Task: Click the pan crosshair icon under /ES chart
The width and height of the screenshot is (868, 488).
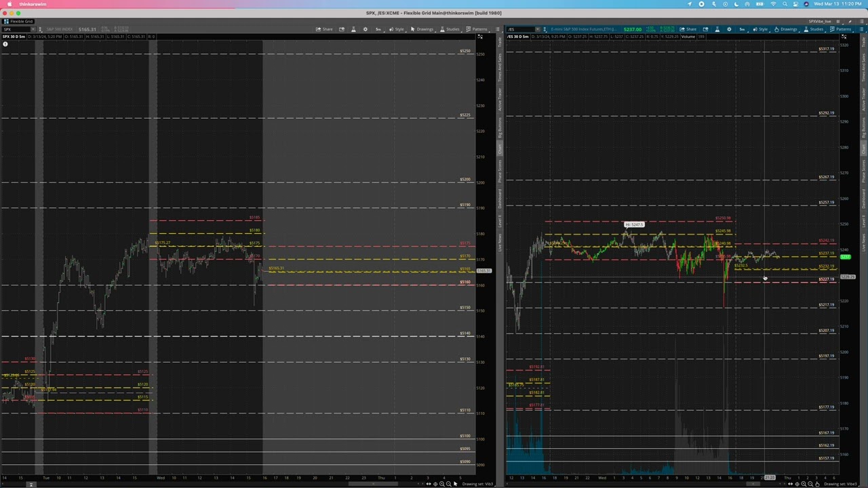Action: (797, 484)
